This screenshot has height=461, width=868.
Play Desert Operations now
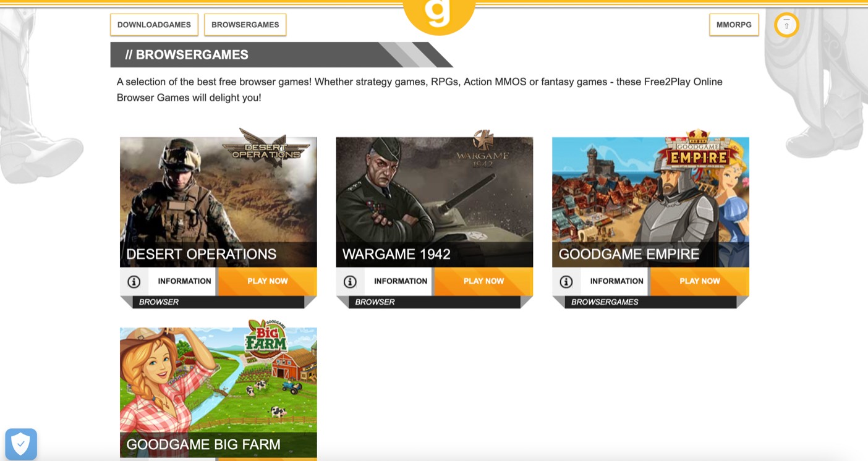pos(267,281)
